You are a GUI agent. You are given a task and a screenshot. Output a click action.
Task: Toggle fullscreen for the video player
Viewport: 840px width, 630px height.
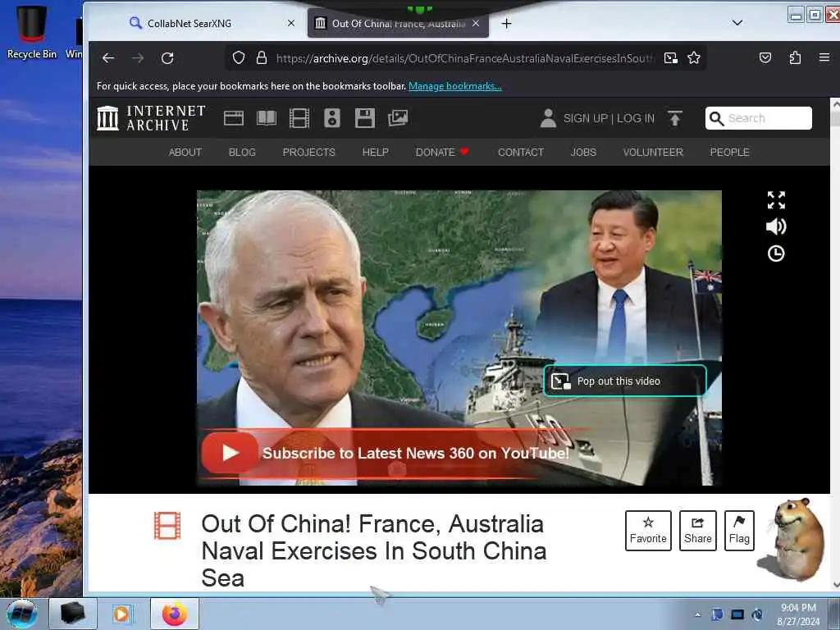pyautogui.click(x=776, y=200)
